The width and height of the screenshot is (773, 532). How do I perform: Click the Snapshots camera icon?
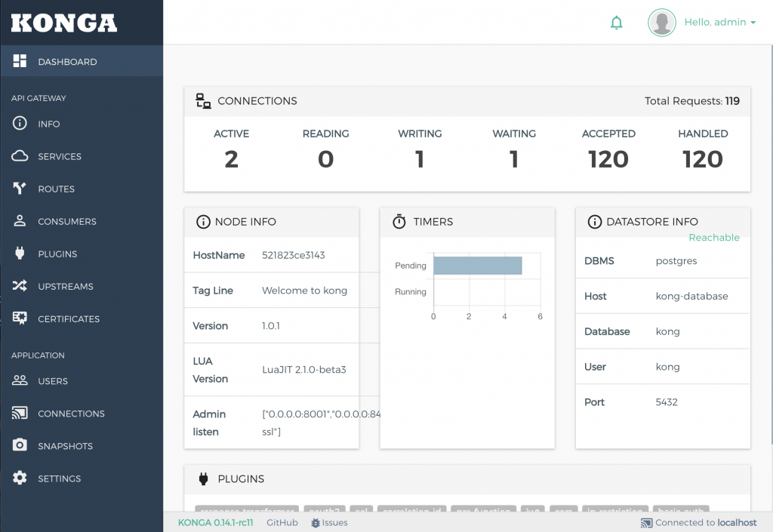tap(20, 445)
